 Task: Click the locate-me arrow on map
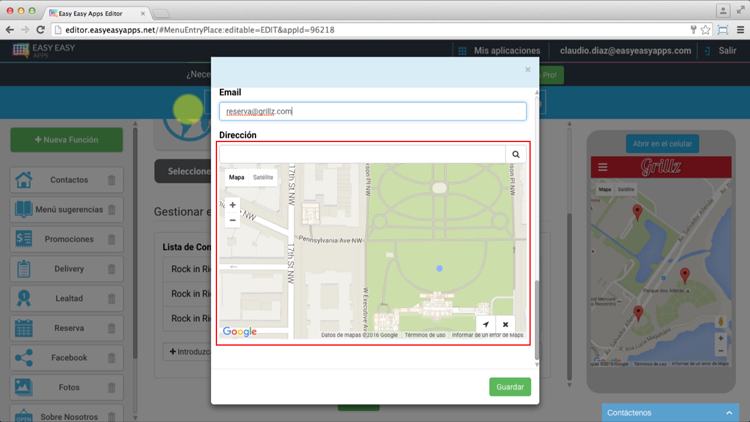click(x=485, y=325)
